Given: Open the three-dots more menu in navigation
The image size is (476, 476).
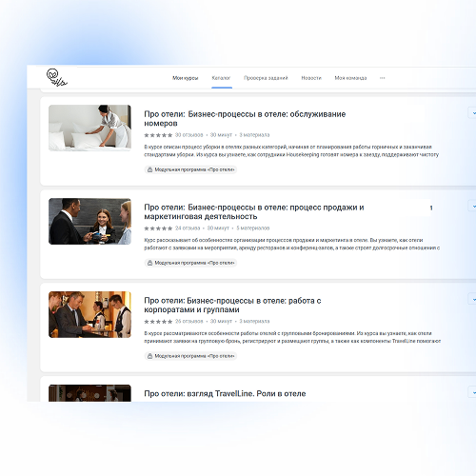Looking at the screenshot, I should [383, 78].
